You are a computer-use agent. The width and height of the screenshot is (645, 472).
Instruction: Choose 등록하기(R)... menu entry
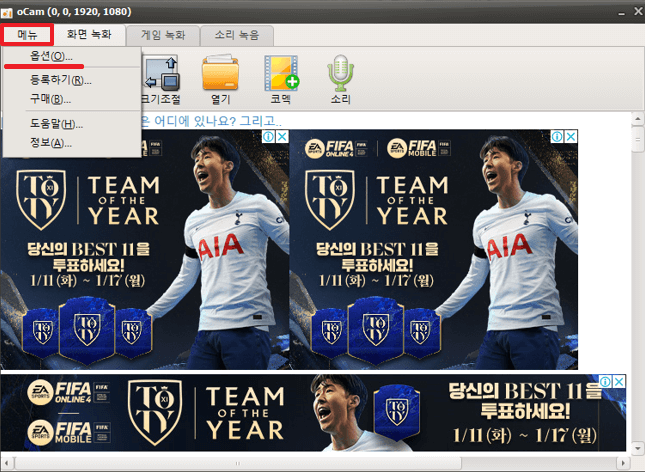pyautogui.click(x=61, y=79)
